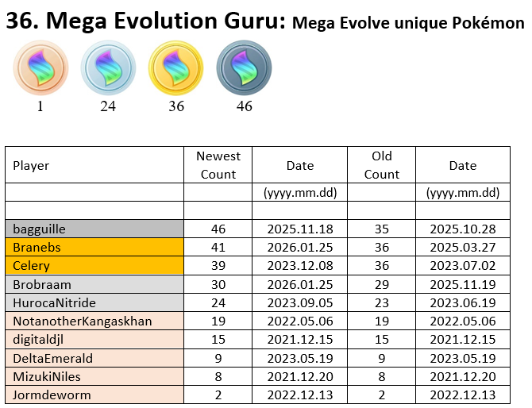Click the bronze Mega Evolution medal icon

coord(40,67)
